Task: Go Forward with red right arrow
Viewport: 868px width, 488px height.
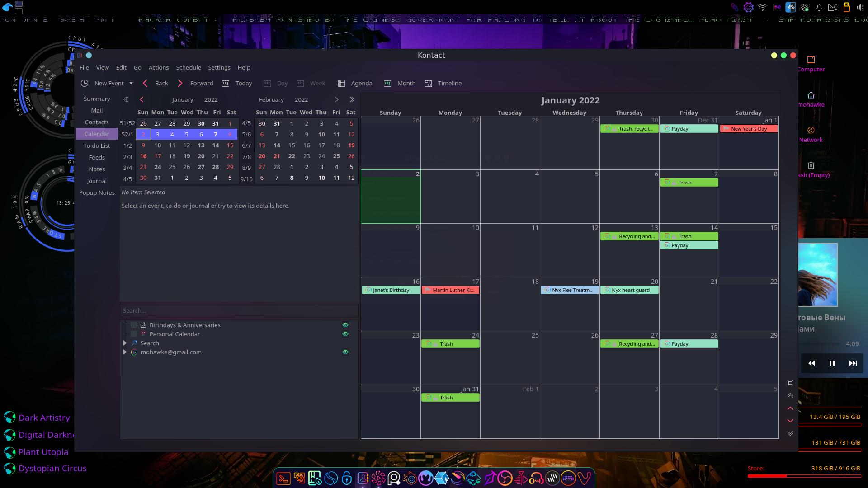Action: pyautogui.click(x=180, y=83)
